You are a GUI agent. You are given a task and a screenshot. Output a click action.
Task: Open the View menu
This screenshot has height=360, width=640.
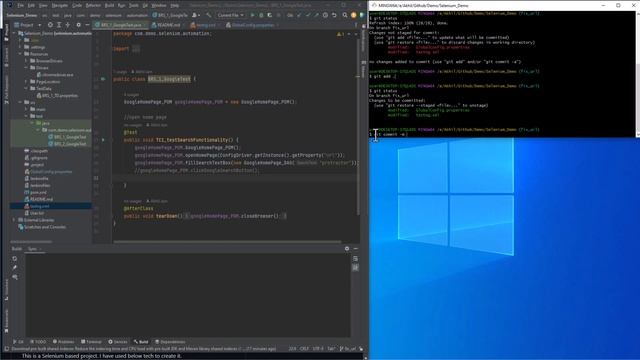click(x=43, y=6)
